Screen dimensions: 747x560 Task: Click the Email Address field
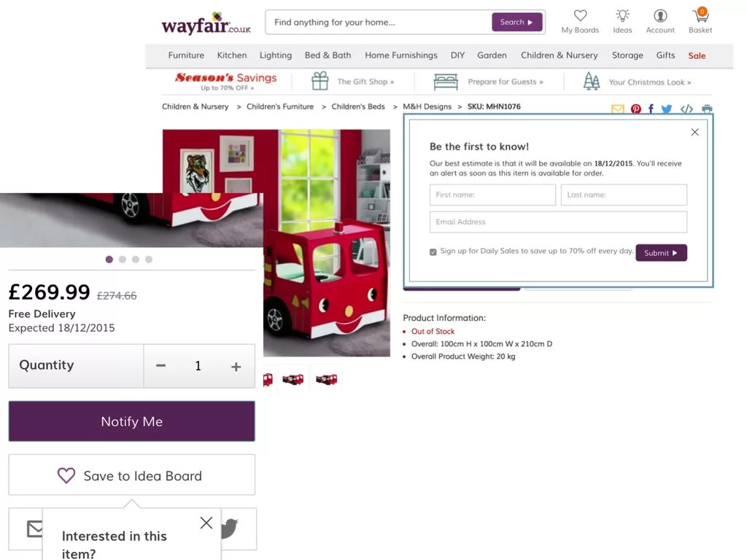[x=558, y=222]
